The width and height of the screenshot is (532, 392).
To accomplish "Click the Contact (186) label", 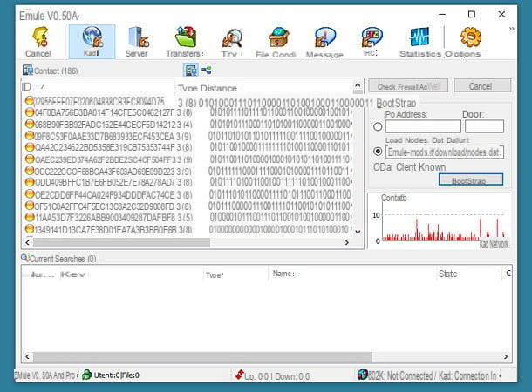I will 56,71.
